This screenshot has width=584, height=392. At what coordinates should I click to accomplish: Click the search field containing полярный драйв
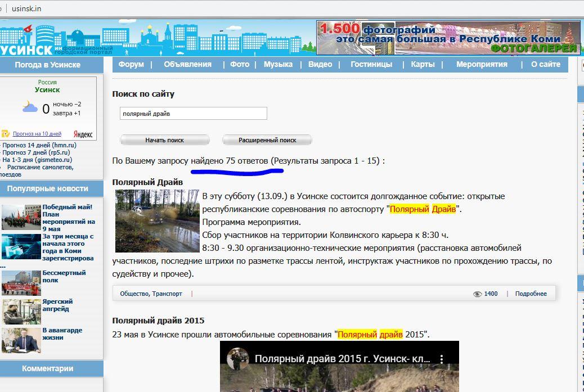(194, 114)
